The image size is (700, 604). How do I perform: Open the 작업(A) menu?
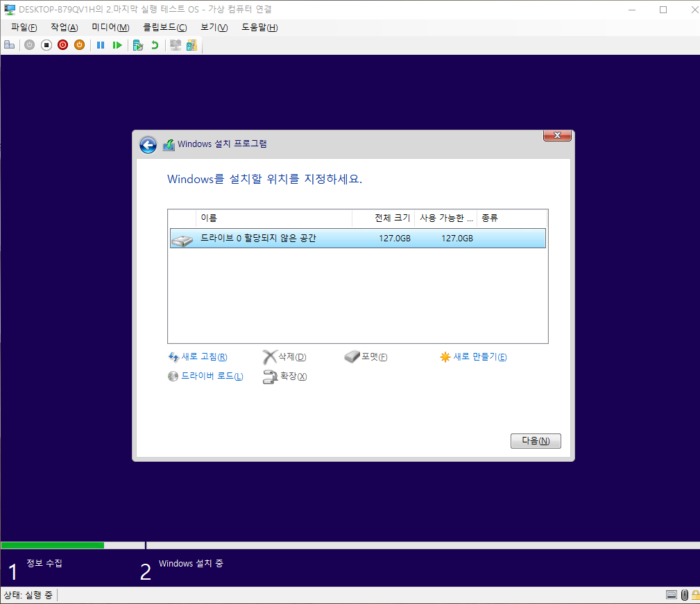coord(65,28)
